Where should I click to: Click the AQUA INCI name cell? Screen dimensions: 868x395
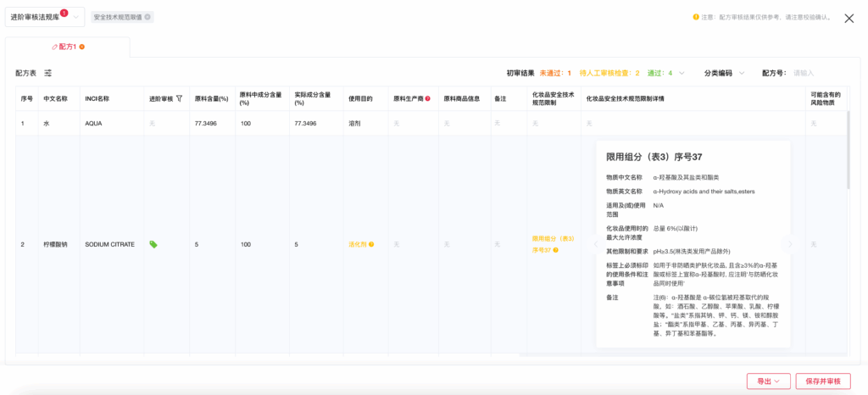(x=112, y=124)
